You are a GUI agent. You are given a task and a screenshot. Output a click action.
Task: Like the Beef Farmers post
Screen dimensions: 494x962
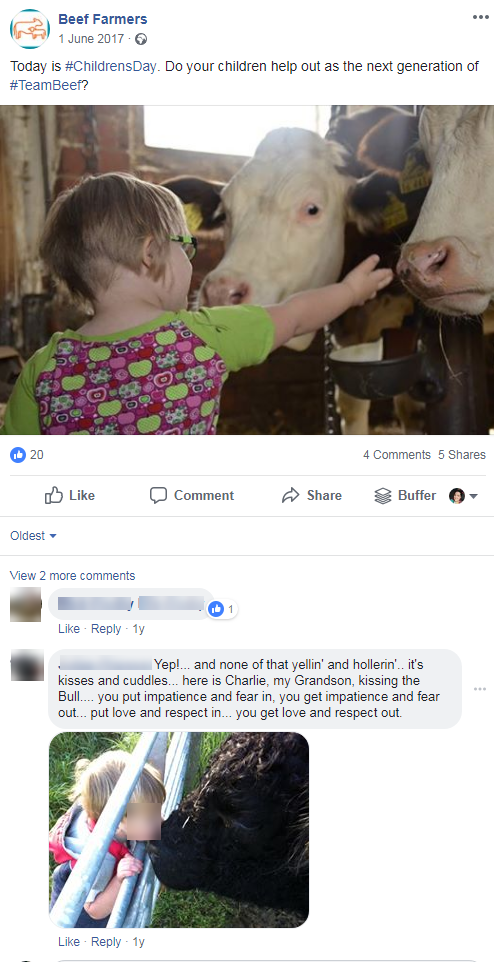[70, 495]
